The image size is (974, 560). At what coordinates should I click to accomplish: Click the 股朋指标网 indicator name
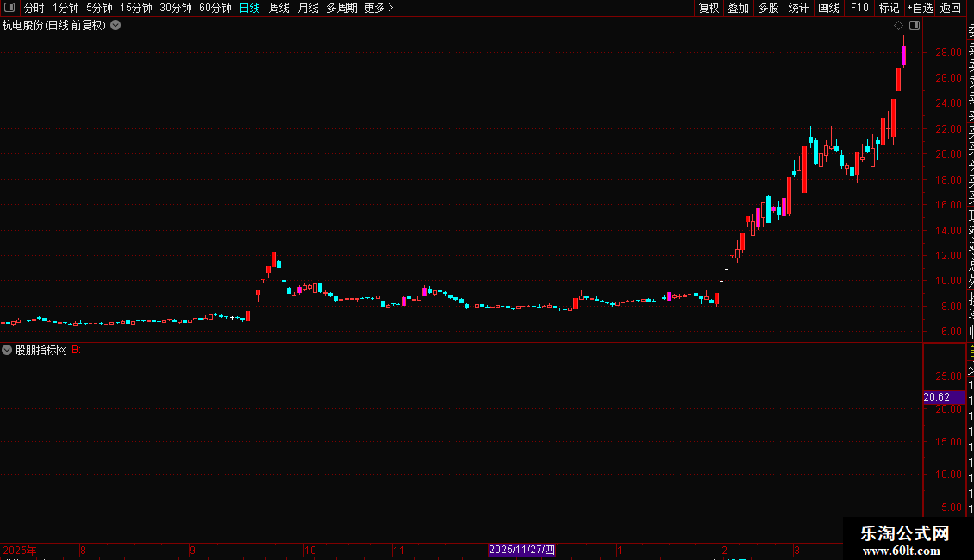tap(41, 350)
